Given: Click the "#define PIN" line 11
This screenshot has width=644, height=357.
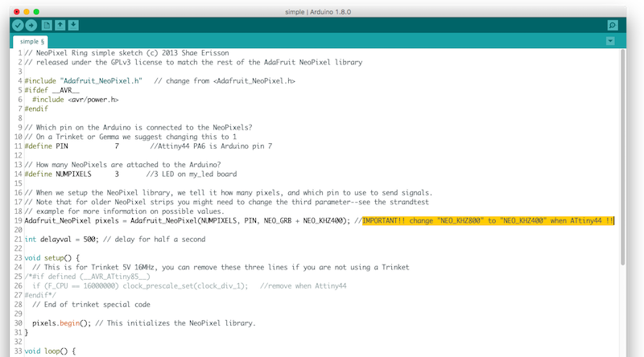Looking at the screenshot, I should (148, 146).
